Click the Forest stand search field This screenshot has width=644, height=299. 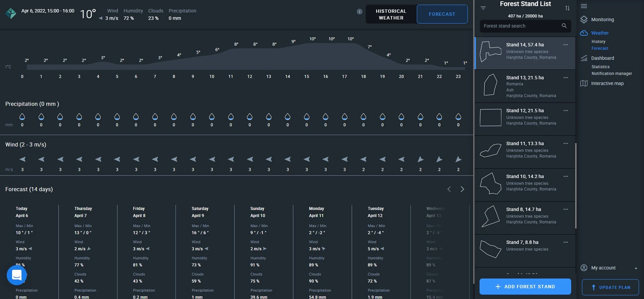[x=520, y=26]
